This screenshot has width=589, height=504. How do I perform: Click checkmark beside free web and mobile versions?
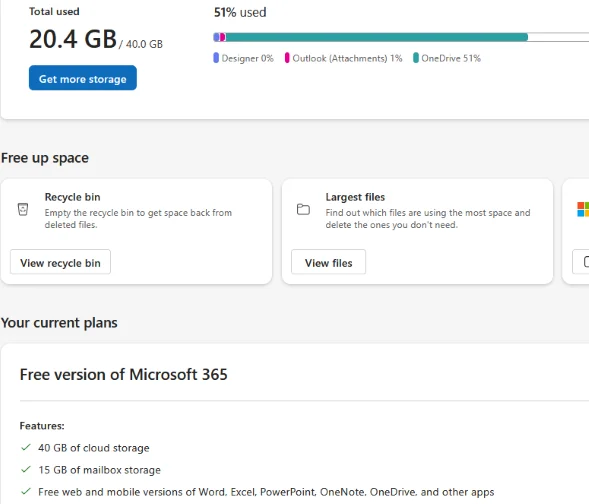tap(26, 492)
